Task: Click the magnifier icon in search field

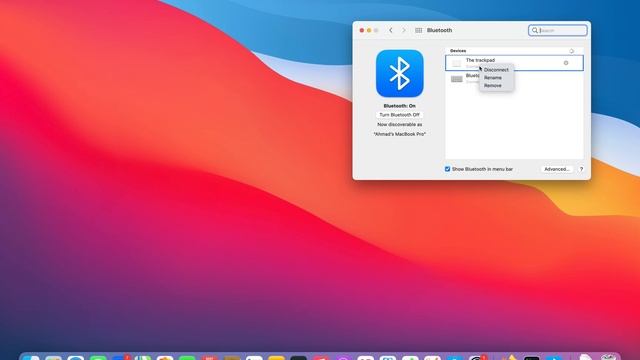Action: pos(535,30)
